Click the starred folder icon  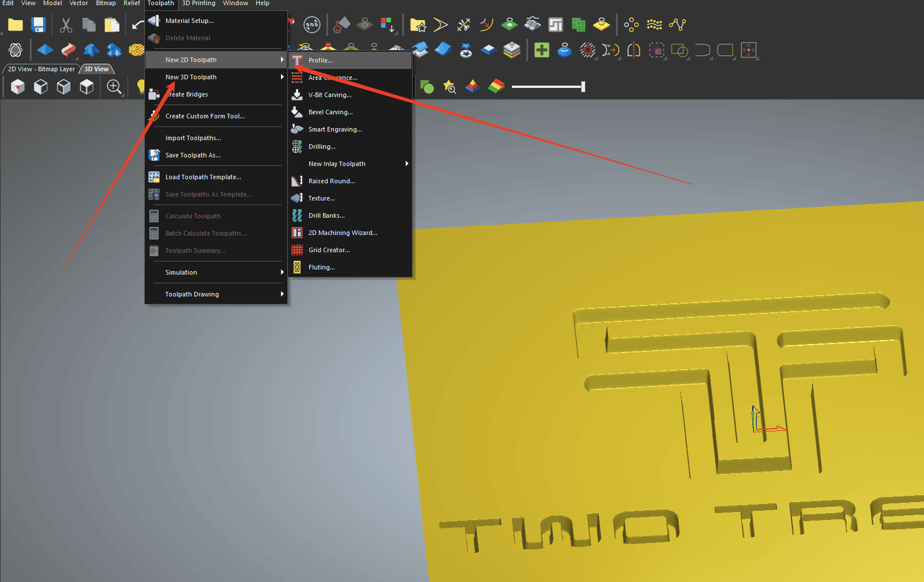418,25
